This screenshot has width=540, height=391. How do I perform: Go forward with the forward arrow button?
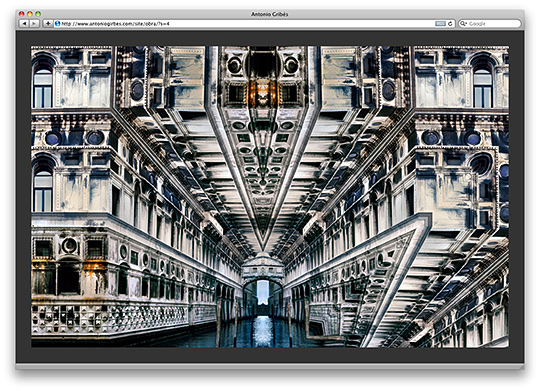tap(34, 24)
